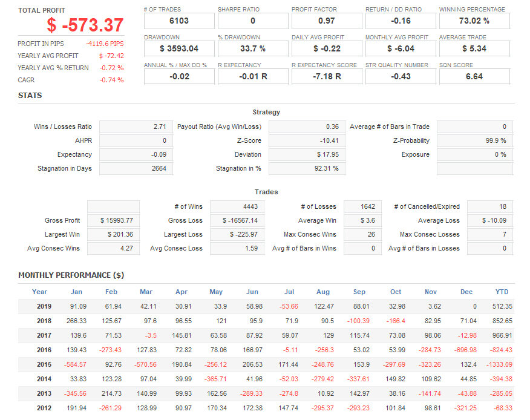Select the # of Trades value 6103
The width and height of the screenshot is (530, 420).
coord(179,21)
